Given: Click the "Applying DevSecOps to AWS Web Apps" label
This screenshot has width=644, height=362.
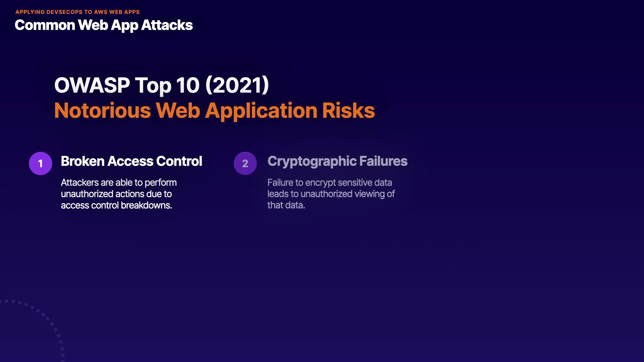Looking at the screenshot, I should click(x=77, y=12).
